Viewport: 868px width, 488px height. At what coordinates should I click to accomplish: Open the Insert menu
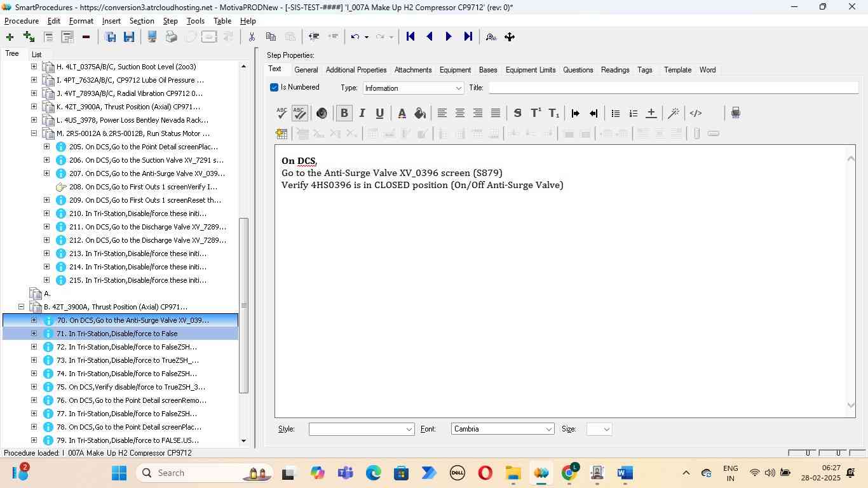[x=111, y=21]
